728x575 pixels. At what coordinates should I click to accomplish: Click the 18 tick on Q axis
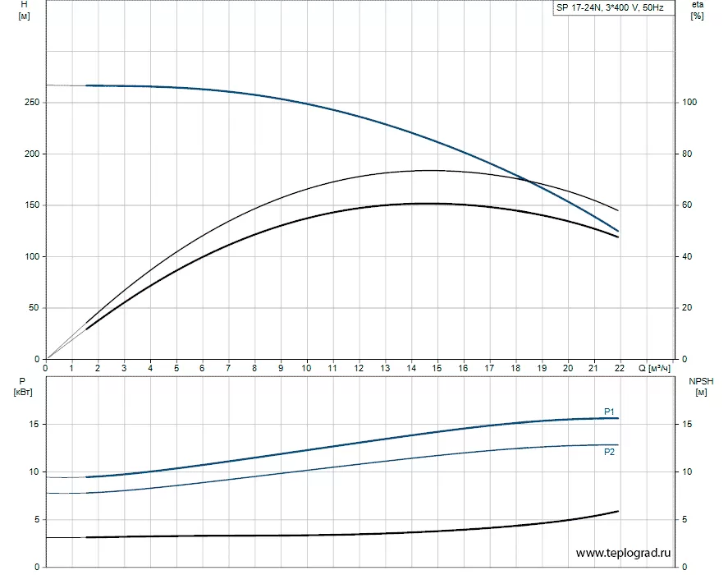[515, 368]
